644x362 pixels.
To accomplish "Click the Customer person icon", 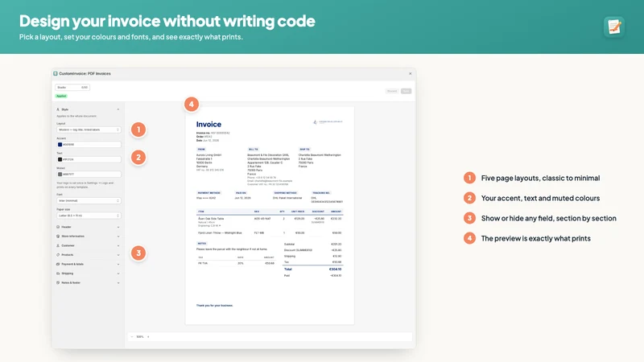I will pos(58,245).
